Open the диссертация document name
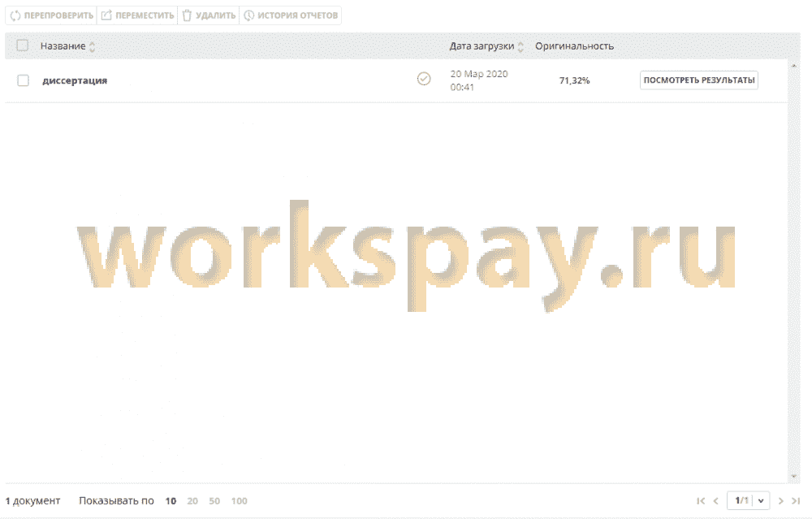Viewport: 812px width, 519px height. pos(75,80)
